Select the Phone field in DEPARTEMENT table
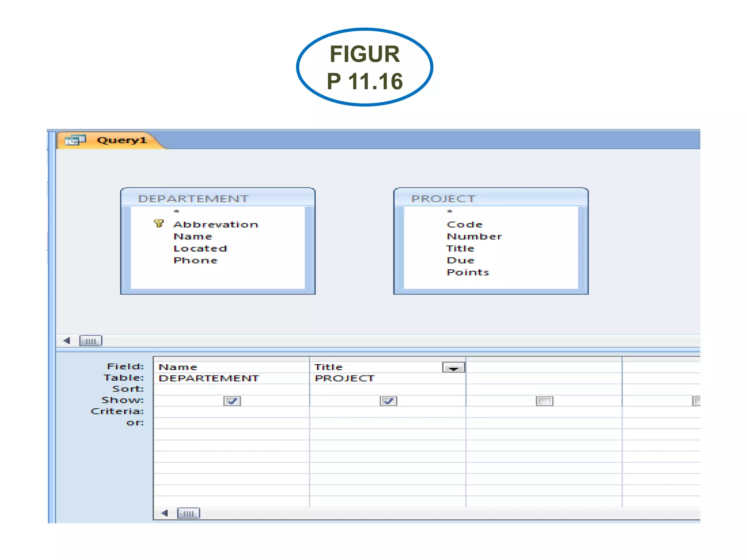 (196, 260)
